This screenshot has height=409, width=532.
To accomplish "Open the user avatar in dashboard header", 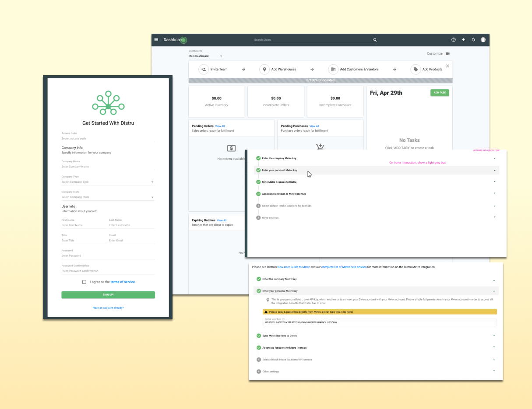I will 483,40.
